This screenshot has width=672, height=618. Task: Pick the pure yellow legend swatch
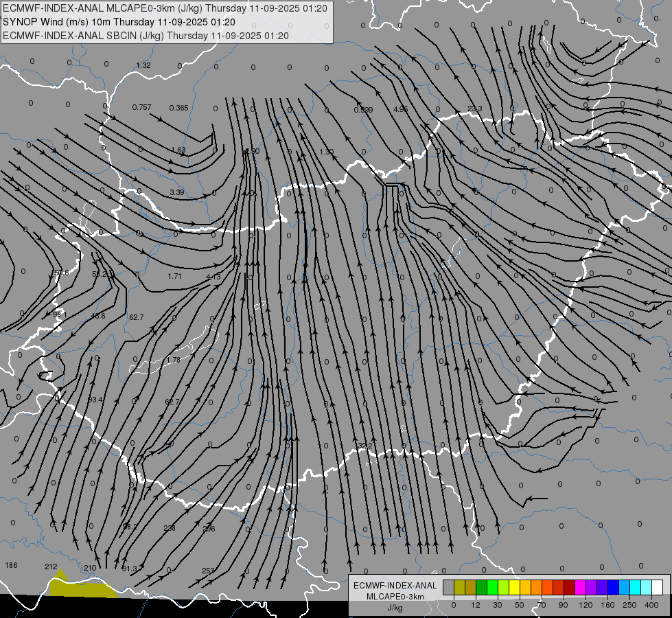coord(515,587)
